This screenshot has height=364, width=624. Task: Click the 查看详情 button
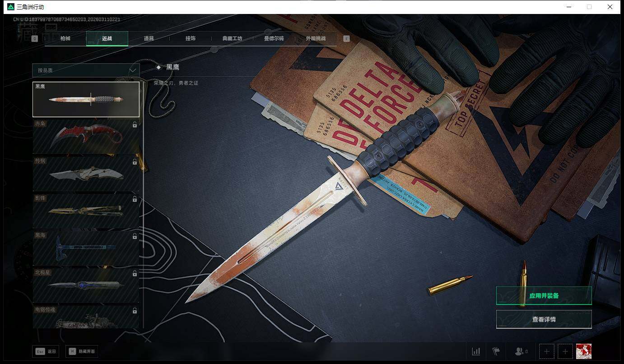544,319
